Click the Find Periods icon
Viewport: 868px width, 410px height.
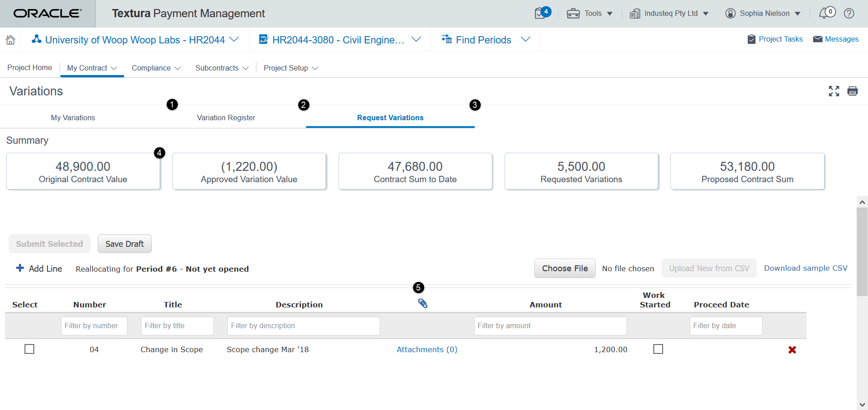click(x=447, y=39)
